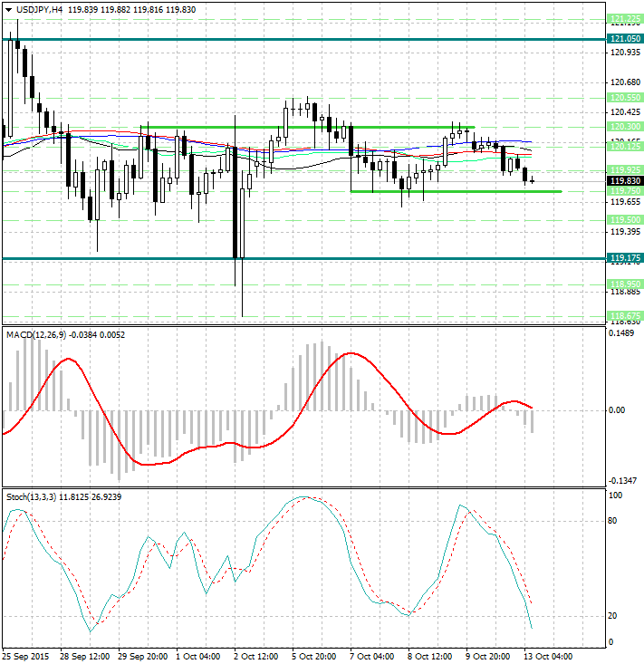Click the 1 Oct 04:00 time label
Image resolution: width=644 pixels, height=664 pixels.
pyautogui.click(x=198, y=657)
